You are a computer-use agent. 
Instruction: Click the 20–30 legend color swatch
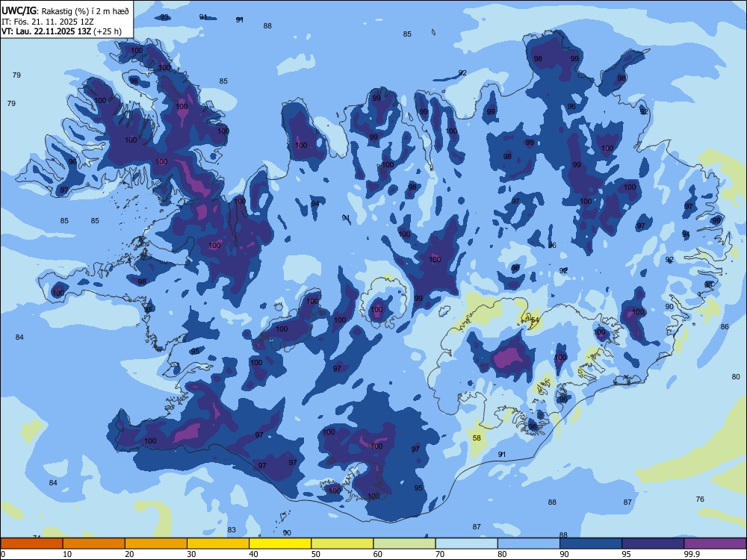pyautogui.click(x=156, y=544)
